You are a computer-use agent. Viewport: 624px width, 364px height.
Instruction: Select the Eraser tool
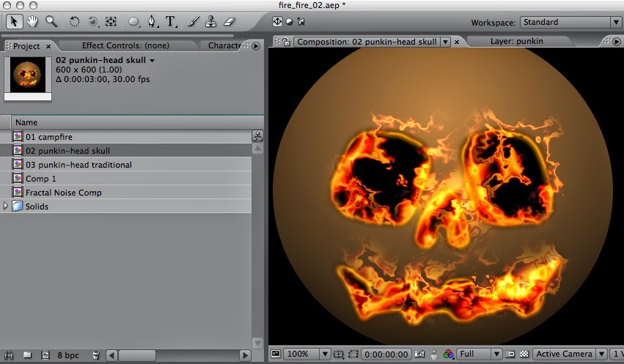pos(230,21)
